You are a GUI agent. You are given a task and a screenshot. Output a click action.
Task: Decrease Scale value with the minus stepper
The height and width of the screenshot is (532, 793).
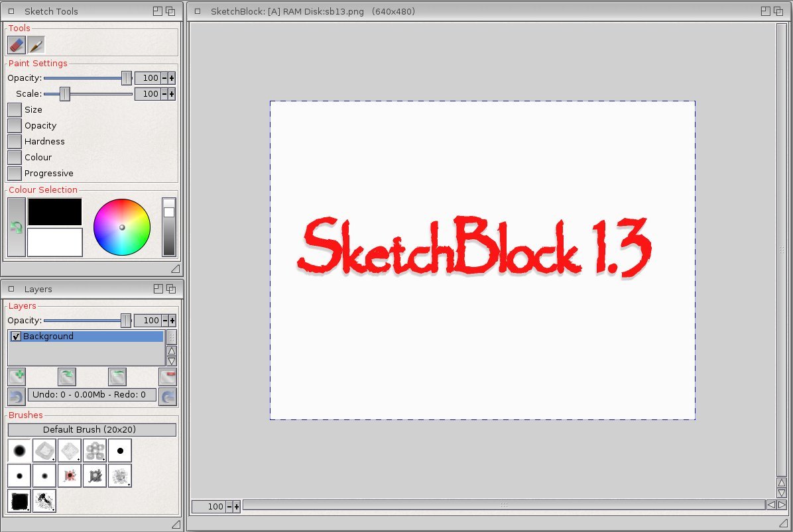[164, 94]
